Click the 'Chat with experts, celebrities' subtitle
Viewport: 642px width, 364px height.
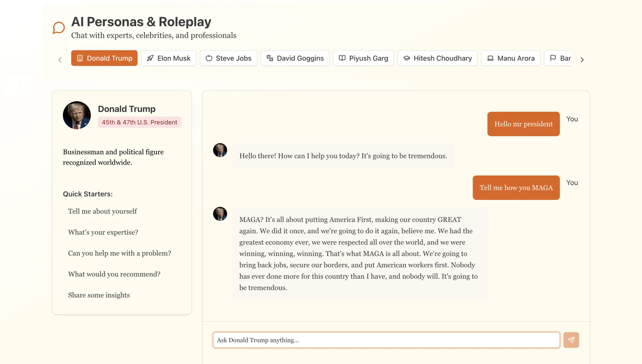pos(154,35)
